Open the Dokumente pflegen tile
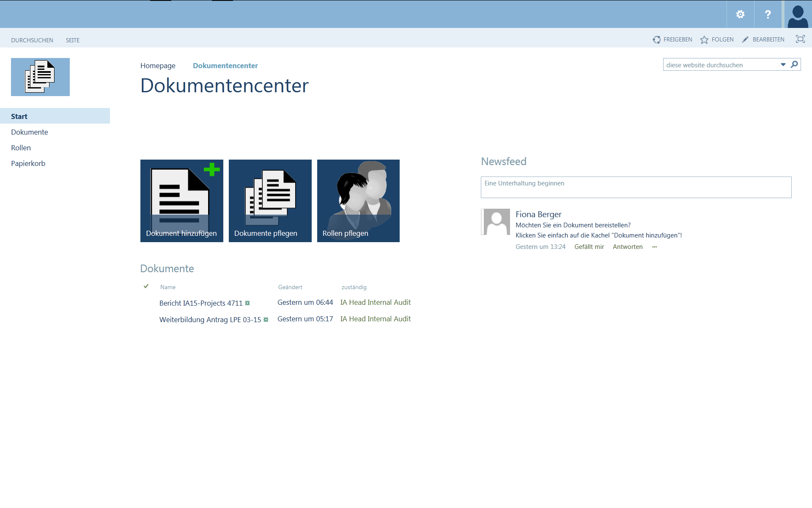Viewport: 812px width, 508px height. pyautogui.click(x=270, y=201)
